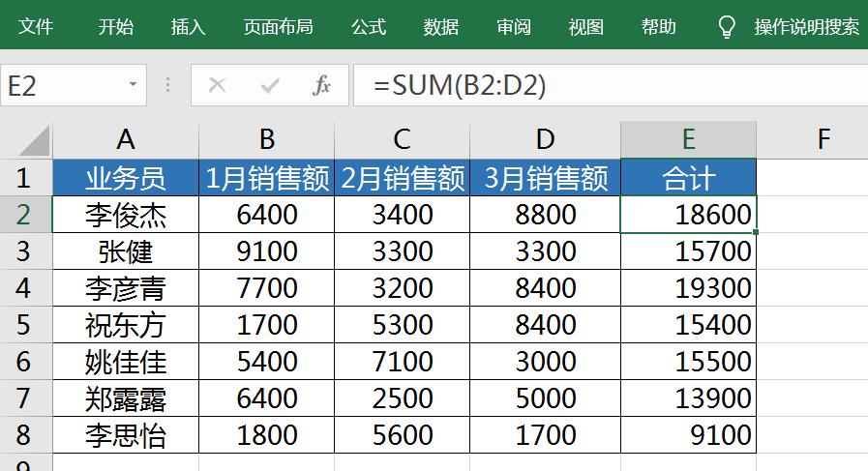Click the total cell showing 13900
Screen dimensions: 868x471
point(689,397)
